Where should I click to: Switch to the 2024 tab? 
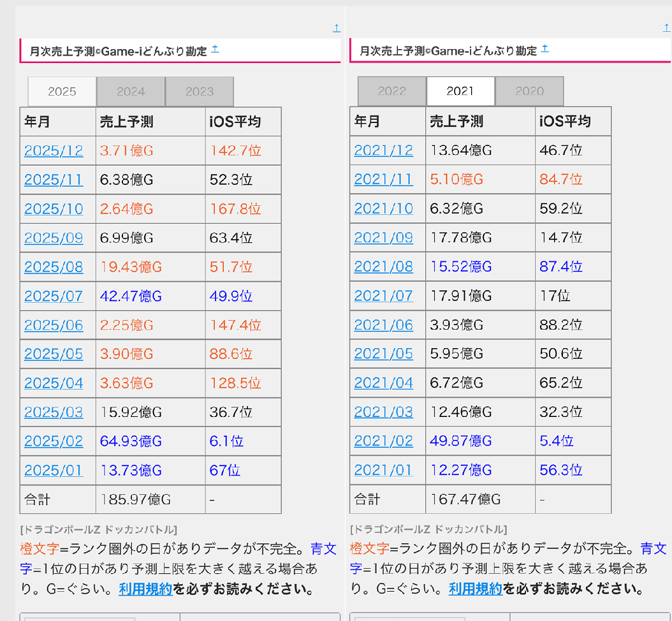click(x=131, y=92)
